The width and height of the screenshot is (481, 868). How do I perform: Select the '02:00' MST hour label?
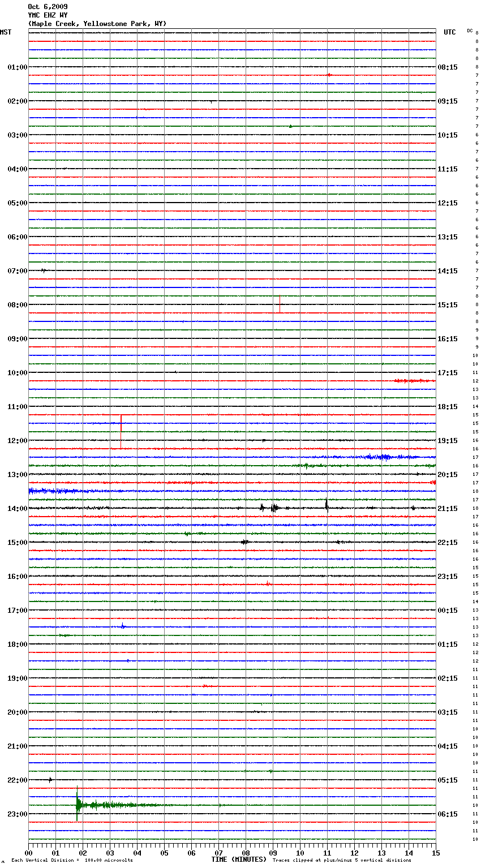tap(18, 101)
